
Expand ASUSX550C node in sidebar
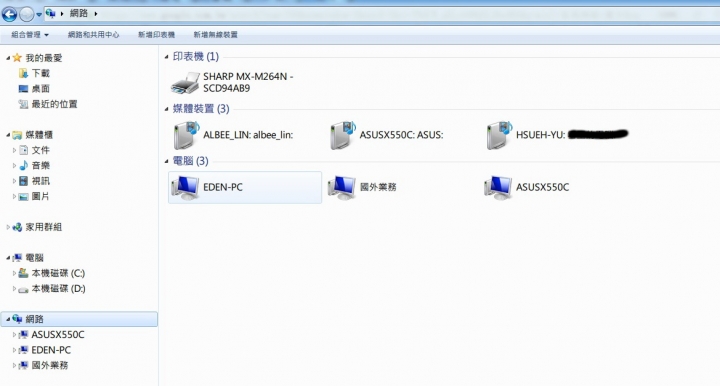[14, 335]
